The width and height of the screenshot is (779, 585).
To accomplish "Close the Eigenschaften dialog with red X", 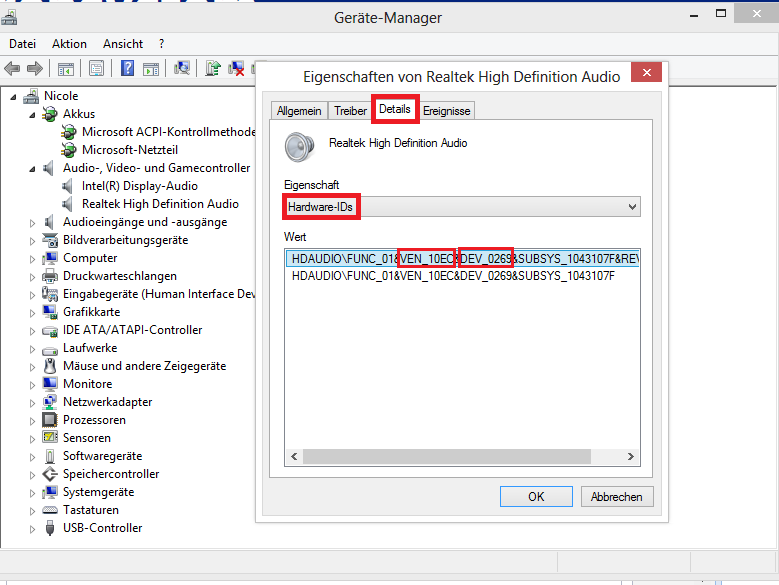I will click(646, 73).
